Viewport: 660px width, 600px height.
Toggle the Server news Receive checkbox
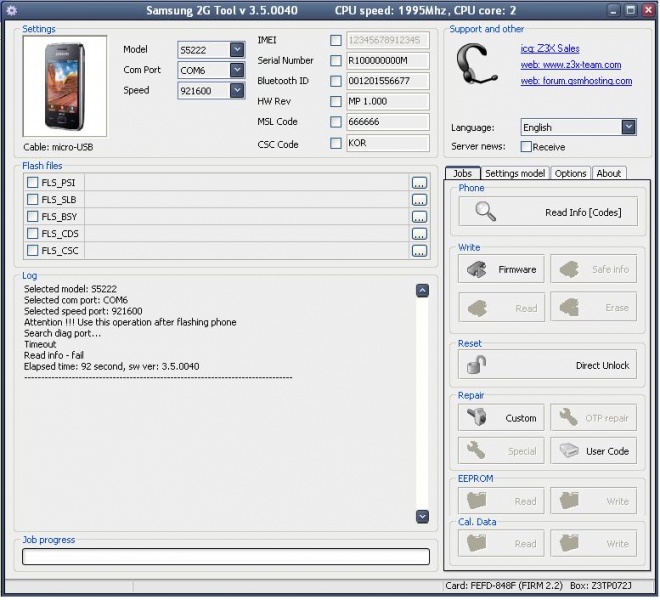pyautogui.click(x=526, y=147)
